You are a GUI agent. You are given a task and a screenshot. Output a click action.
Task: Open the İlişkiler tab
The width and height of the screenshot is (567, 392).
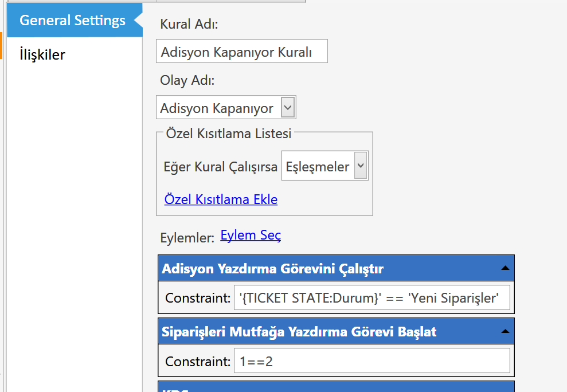[x=42, y=54]
